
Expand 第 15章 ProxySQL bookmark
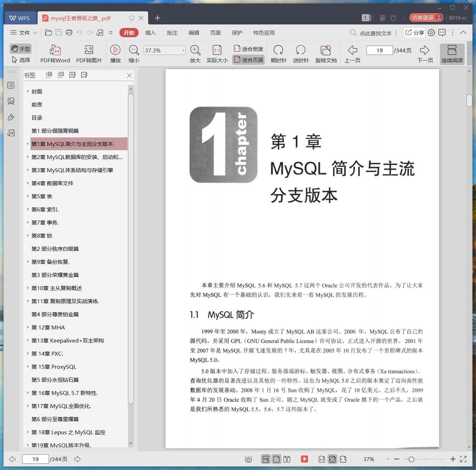pyautogui.click(x=28, y=367)
